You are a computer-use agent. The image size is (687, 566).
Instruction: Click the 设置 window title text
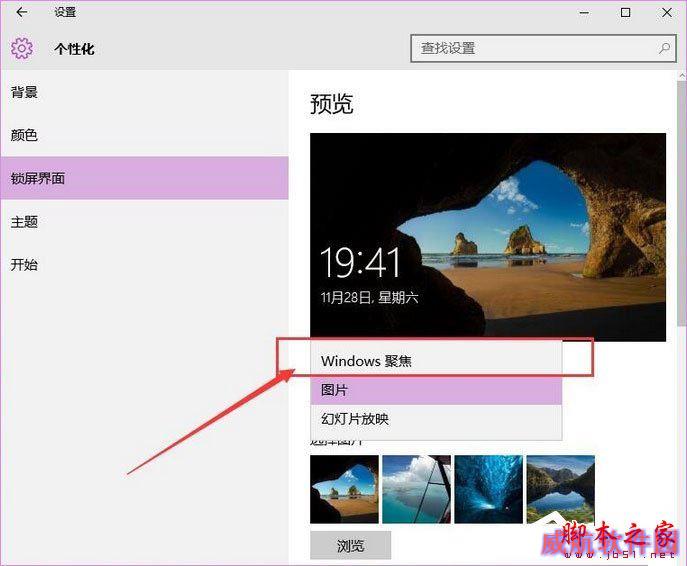point(65,12)
